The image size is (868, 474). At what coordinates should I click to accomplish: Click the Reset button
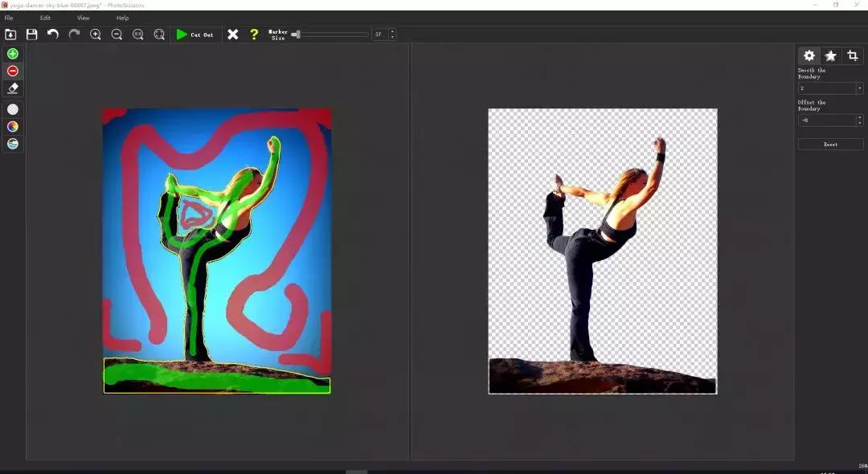[830, 145]
